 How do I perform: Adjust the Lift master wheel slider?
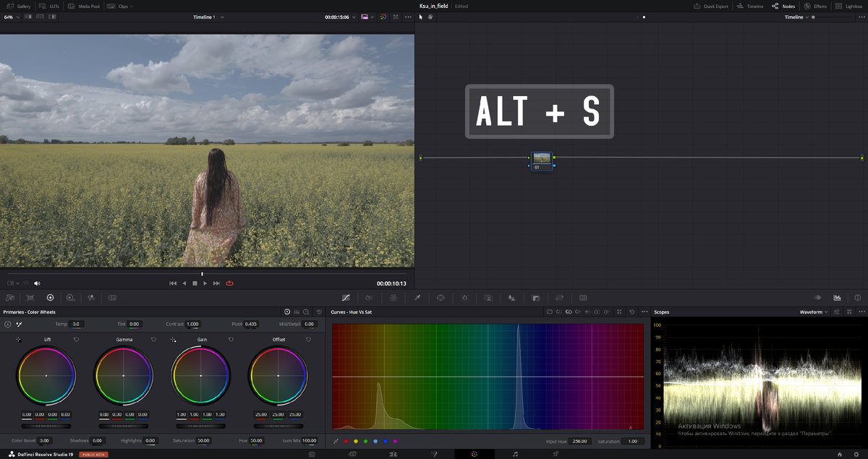pyautogui.click(x=46, y=426)
